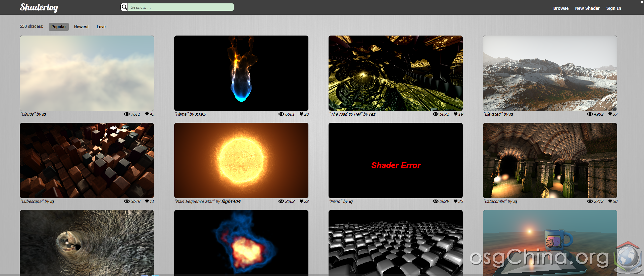Open The road to Hell thumbnail
Screen dimensions: 644x276
tap(396, 73)
